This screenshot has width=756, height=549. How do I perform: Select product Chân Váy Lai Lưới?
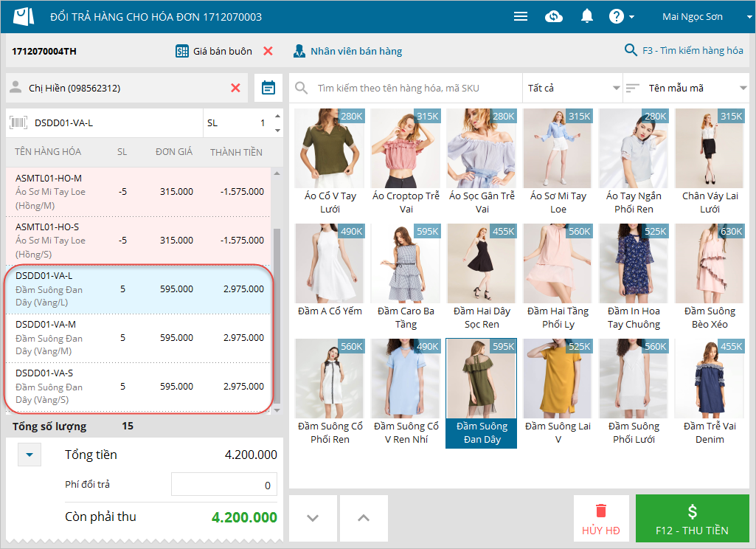710,162
